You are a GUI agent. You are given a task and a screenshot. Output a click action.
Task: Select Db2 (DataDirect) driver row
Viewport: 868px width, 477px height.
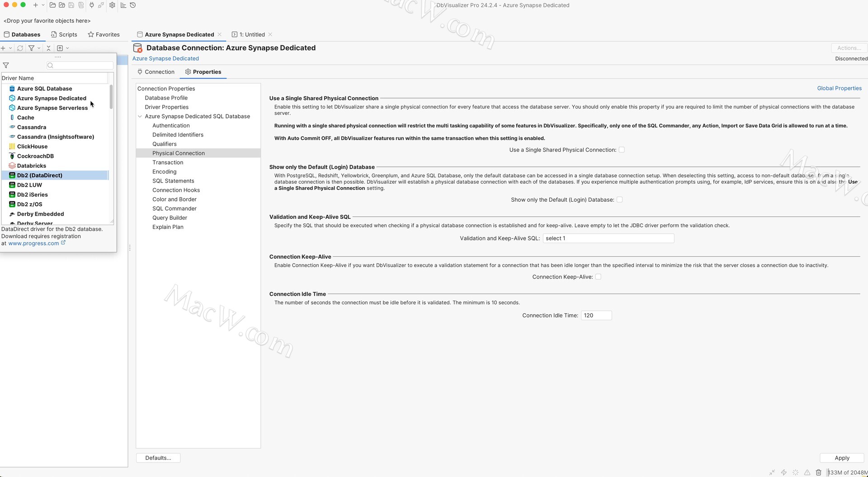tap(55, 175)
